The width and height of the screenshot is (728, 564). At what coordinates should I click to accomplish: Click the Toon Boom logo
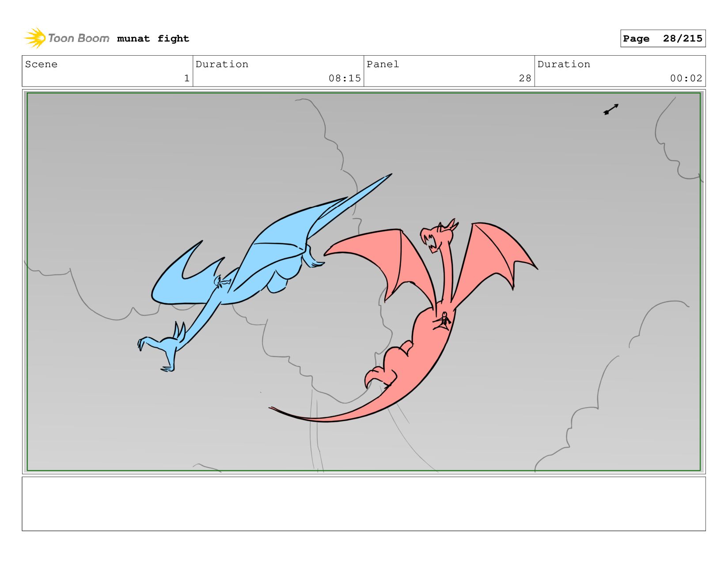[67, 38]
